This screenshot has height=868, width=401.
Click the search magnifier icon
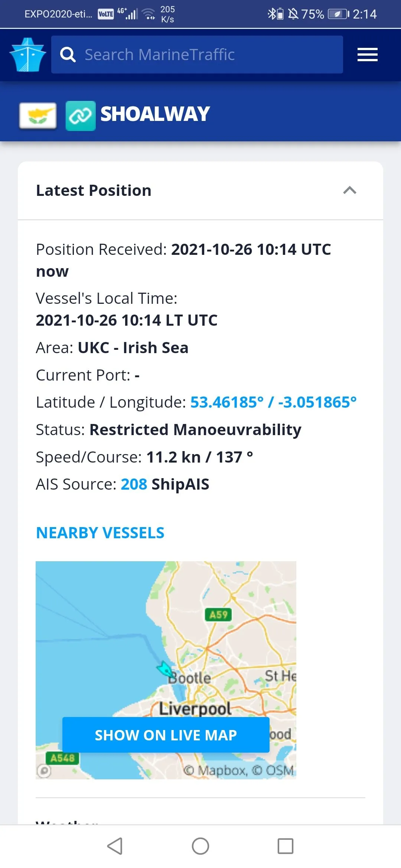[68, 55]
